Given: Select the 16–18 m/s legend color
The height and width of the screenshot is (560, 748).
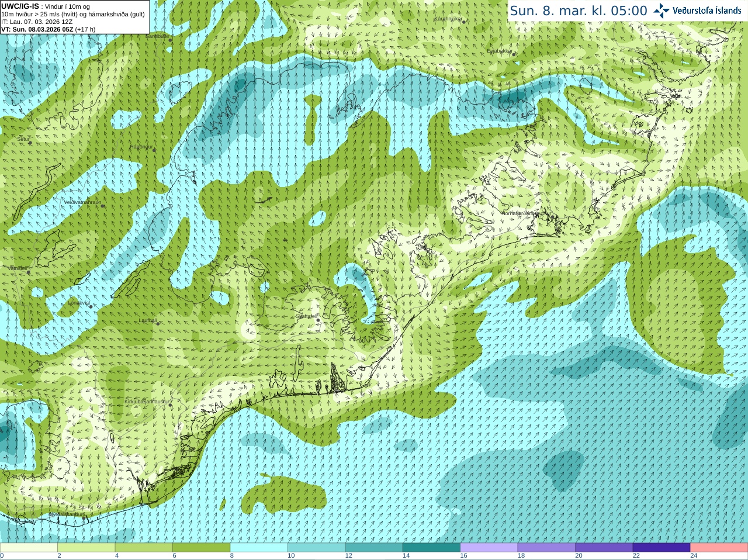Looking at the screenshot, I should (x=489, y=547).
